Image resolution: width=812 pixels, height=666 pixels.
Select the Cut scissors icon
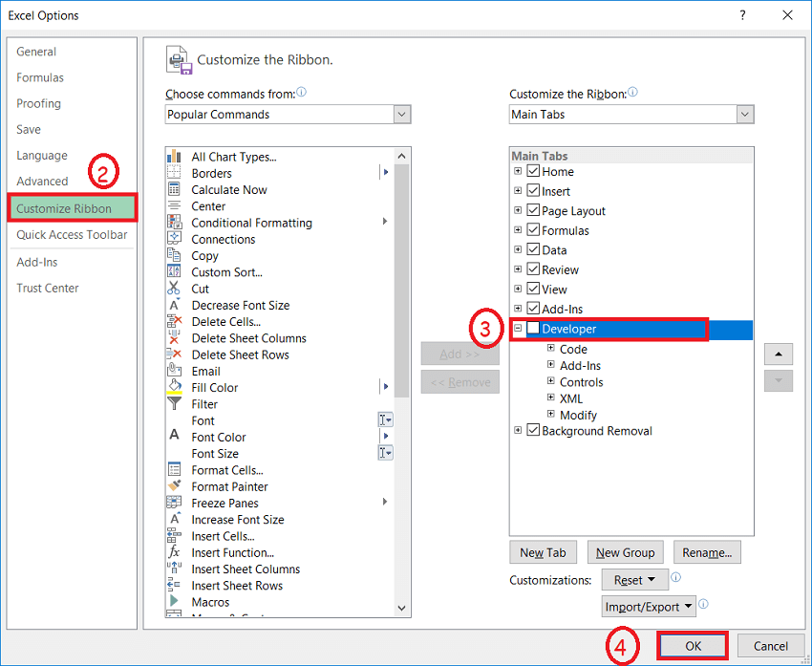[x=174, y=289]
